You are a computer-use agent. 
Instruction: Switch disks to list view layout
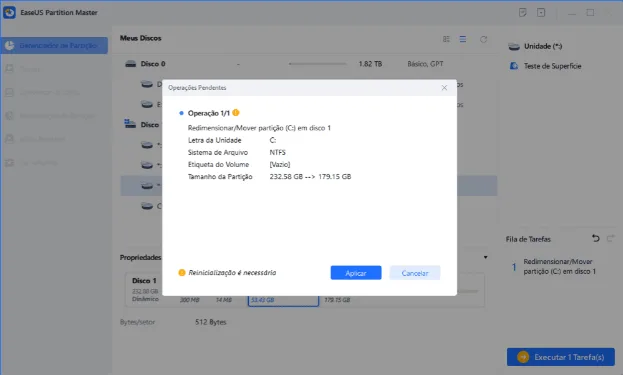point(463,39)
